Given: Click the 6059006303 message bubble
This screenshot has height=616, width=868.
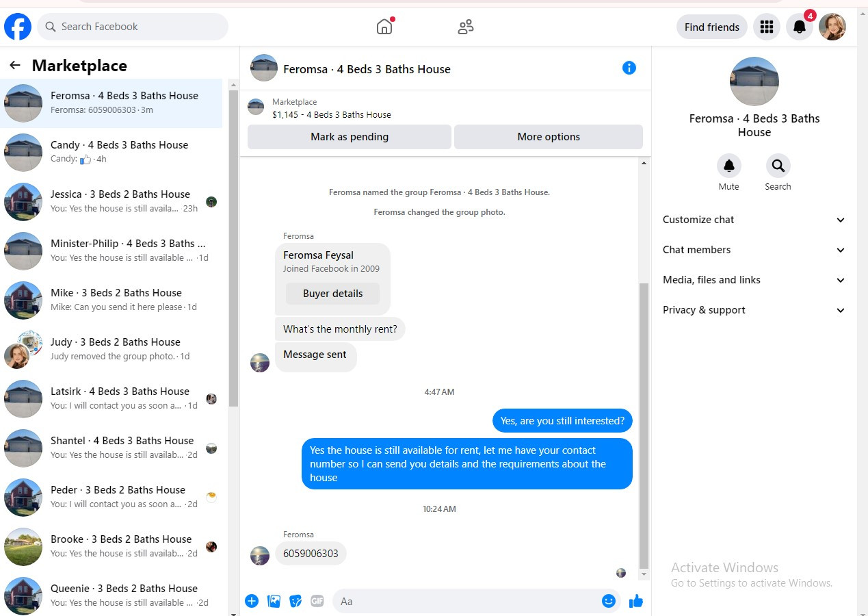Looking at the screenshot, I should (311, 554).
